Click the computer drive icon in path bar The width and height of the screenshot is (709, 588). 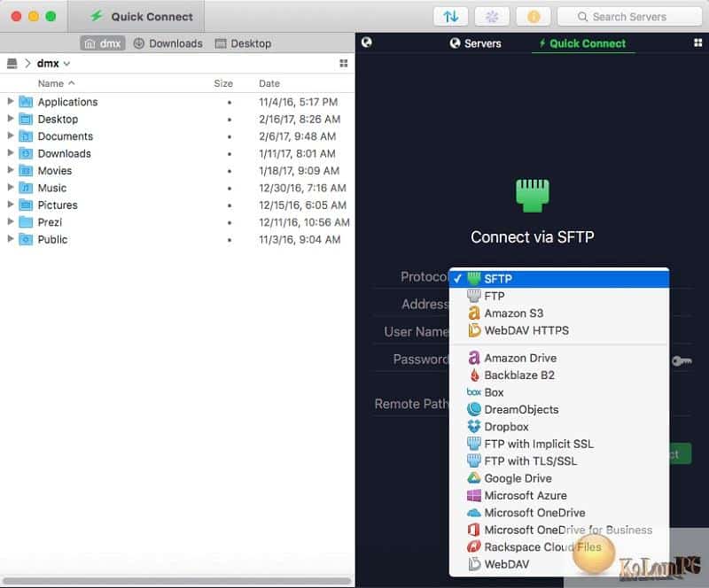tap(12, 63)
